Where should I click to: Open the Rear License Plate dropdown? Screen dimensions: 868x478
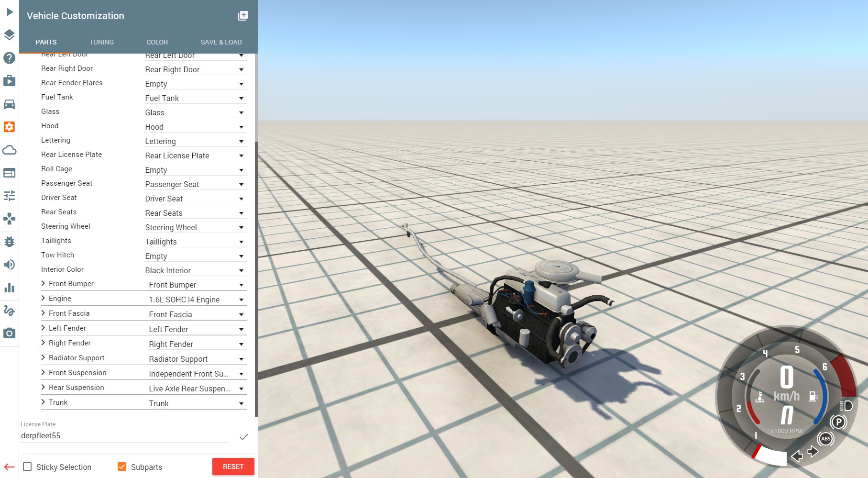tap(195, 156)
